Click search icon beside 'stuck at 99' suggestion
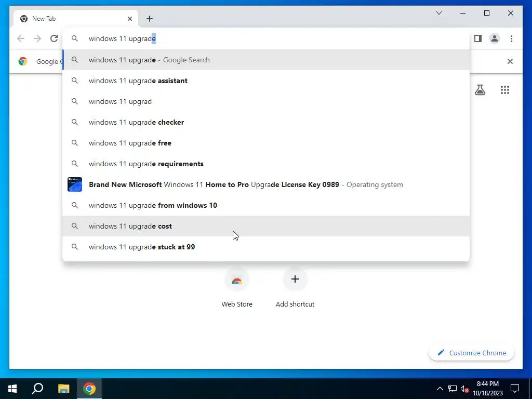Viewport: 532px width, 399px height. click(75, 247)
